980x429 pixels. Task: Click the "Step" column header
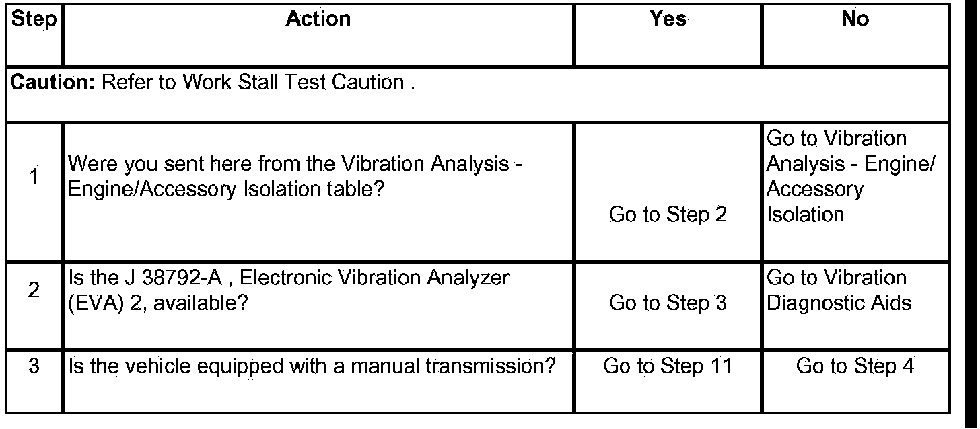pos(35,19)
